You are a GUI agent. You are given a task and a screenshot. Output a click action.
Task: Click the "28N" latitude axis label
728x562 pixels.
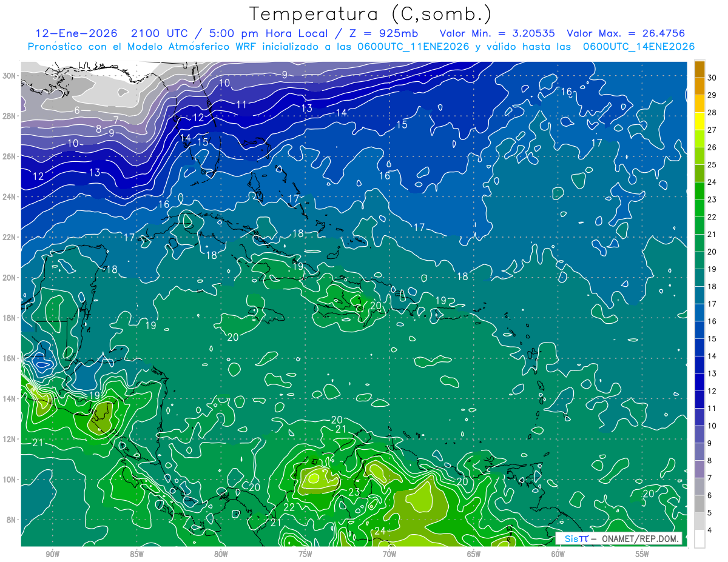pos(10,116)
